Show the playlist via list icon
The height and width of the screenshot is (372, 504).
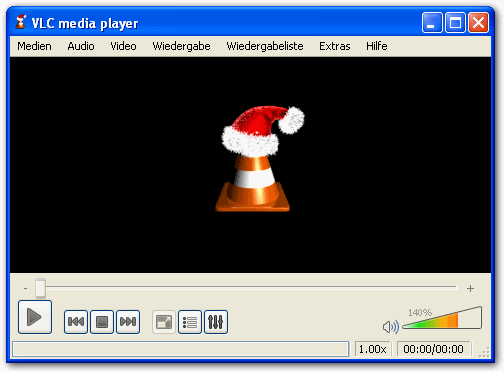190,322
